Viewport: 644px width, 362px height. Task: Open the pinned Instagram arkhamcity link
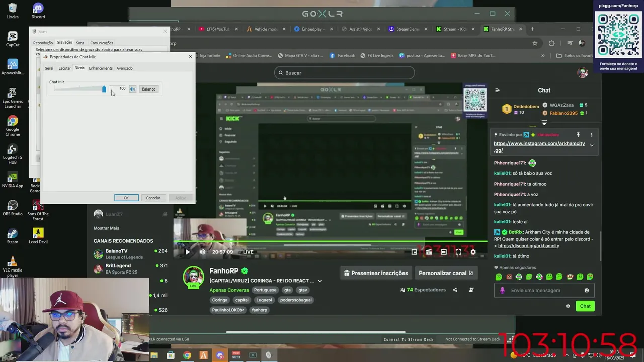[x=539, y=147]
